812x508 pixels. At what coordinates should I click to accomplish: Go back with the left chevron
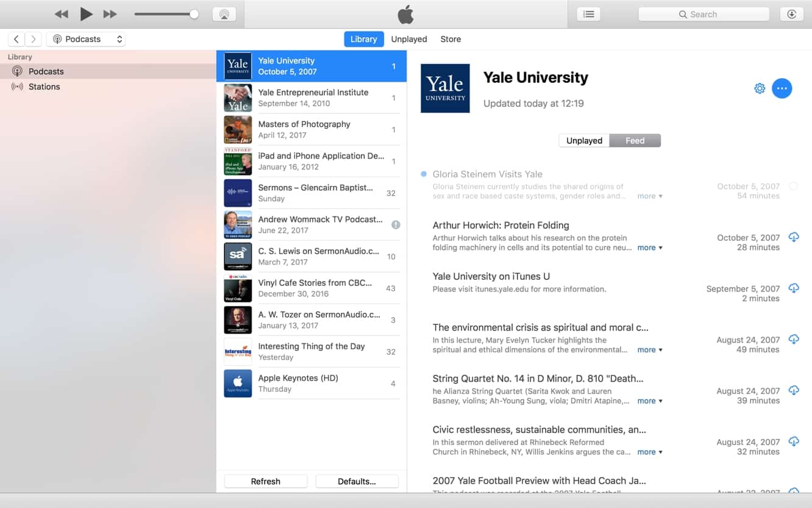click(16, 39)
